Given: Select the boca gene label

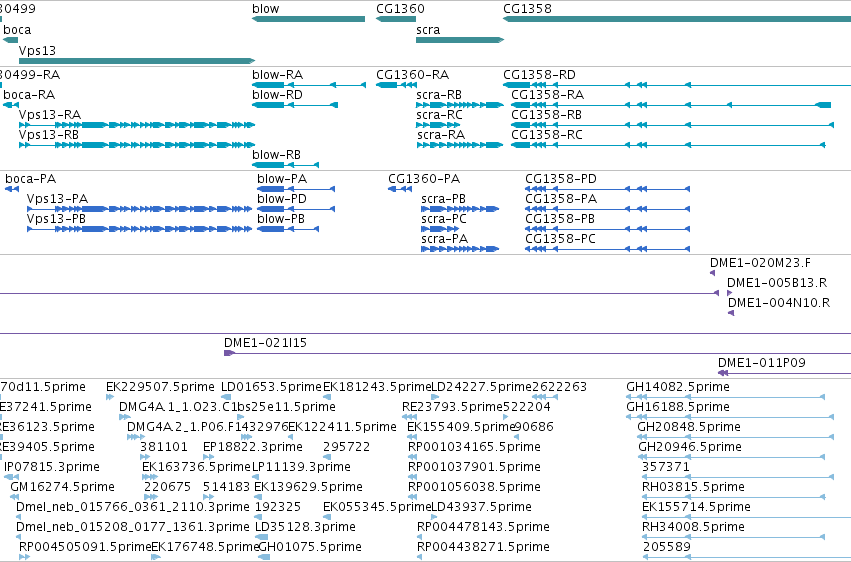Looking at the screenshot, I should tap(17, 30).
